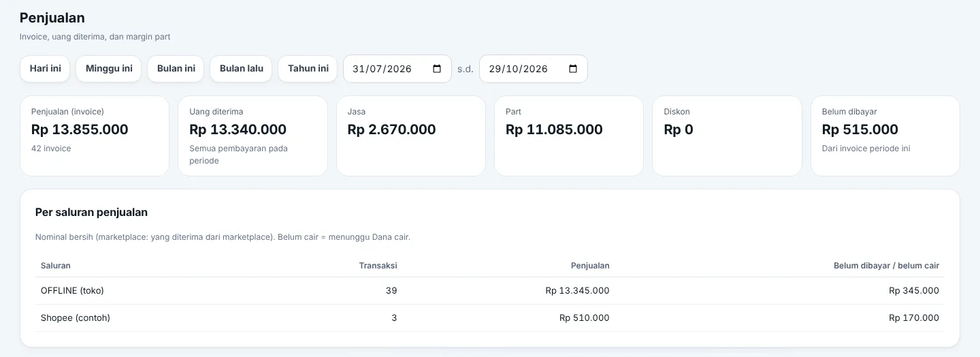Click the Part card label

click(x=513, y=112)
